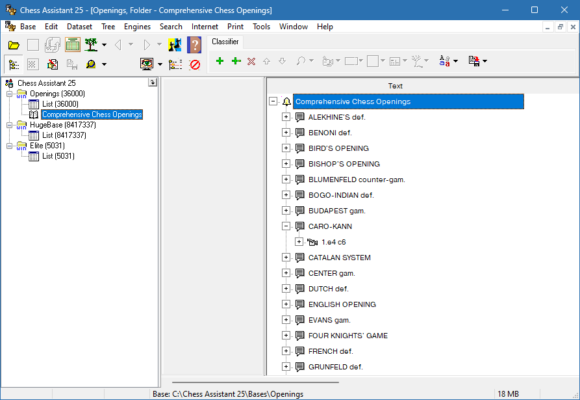
Task: Delete class with the red X icon
Action: 251,61
